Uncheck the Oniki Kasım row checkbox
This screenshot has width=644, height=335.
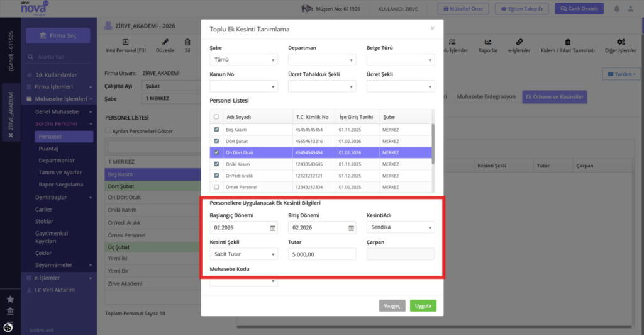(216, 164)
